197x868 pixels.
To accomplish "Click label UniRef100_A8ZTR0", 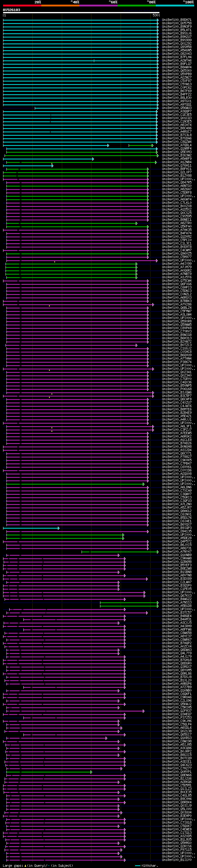I will click(x=177, y=223).
